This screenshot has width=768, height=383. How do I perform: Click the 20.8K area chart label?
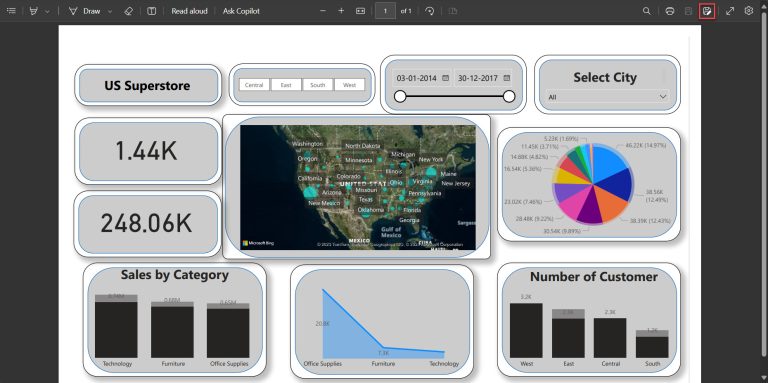coord(322,324)
